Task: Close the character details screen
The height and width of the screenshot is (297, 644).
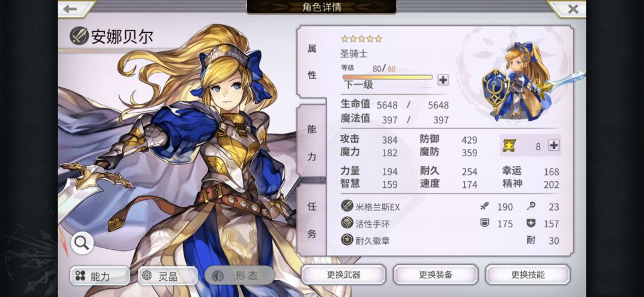Action: (x=572, y=8)
